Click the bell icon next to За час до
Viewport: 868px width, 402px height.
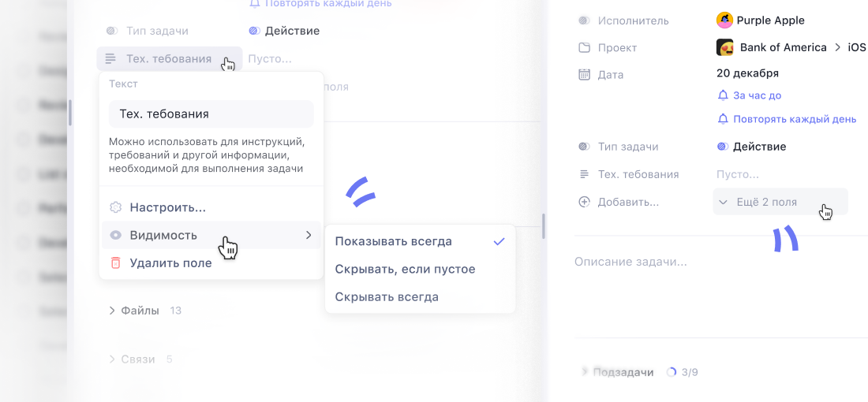click(x=722, y=95)
